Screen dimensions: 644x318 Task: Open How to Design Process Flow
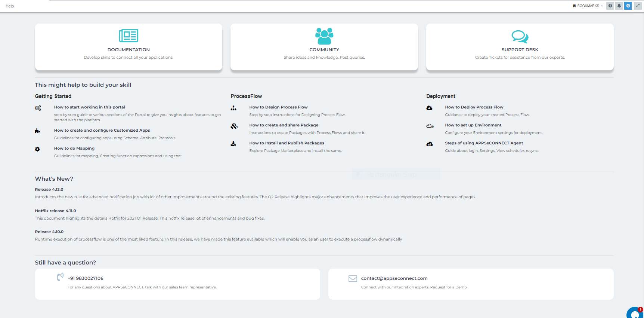[x=278, y=107]
